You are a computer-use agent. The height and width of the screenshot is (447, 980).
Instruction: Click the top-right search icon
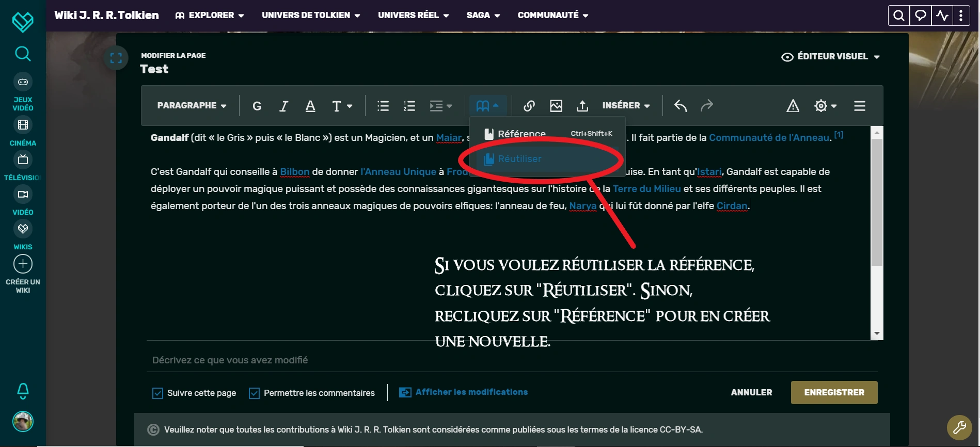(899, 15)
